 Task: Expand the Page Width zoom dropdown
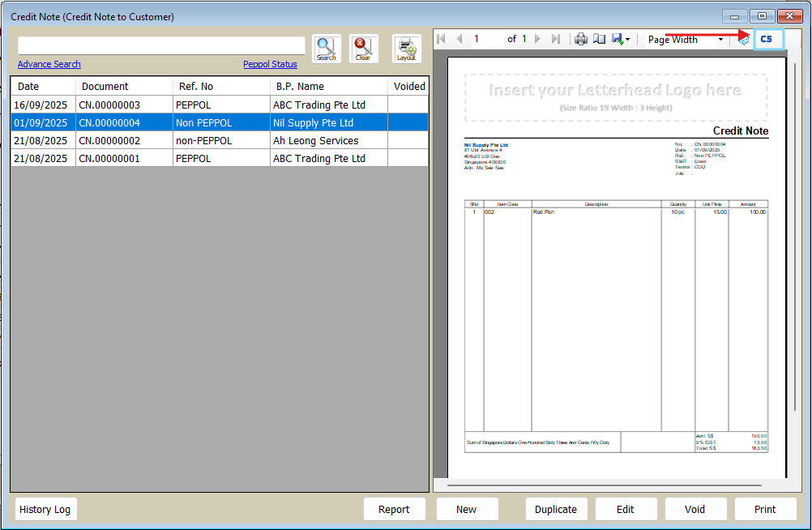(x=720, y=40)
